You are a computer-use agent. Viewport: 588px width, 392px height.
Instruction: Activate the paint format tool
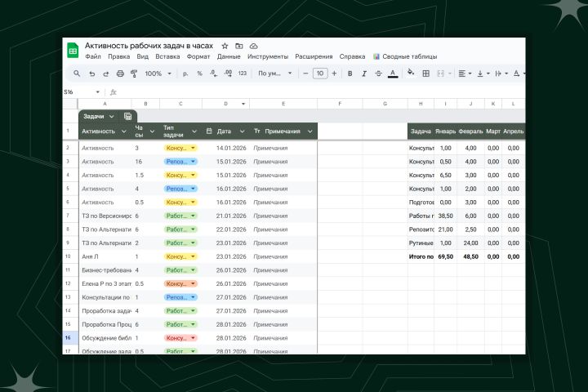[133, 73]
